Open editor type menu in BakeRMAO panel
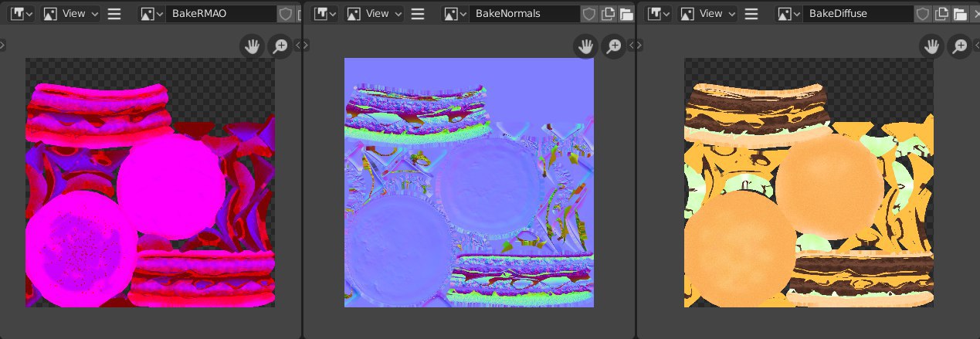The height and width of the screenshot is (339, 980). point(21,14)
